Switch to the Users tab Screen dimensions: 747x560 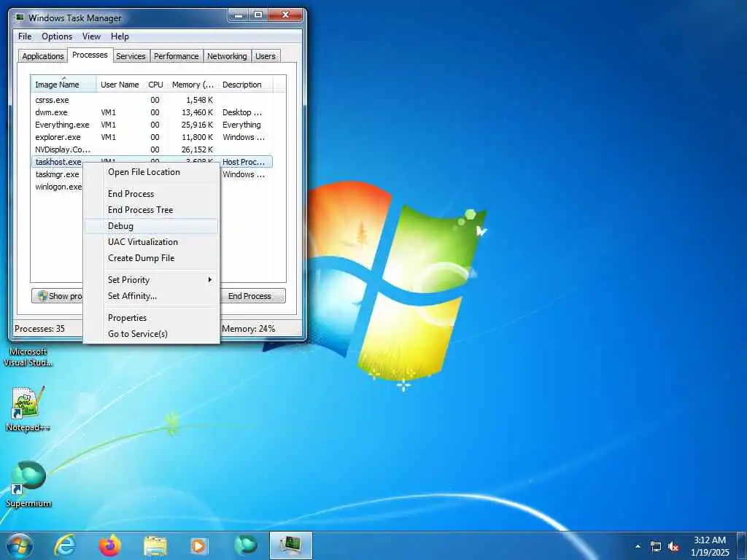(266, 56)
